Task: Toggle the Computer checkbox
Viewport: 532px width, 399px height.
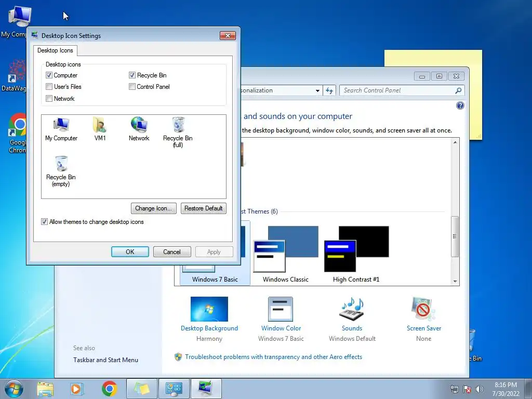Action: [49, 75]
